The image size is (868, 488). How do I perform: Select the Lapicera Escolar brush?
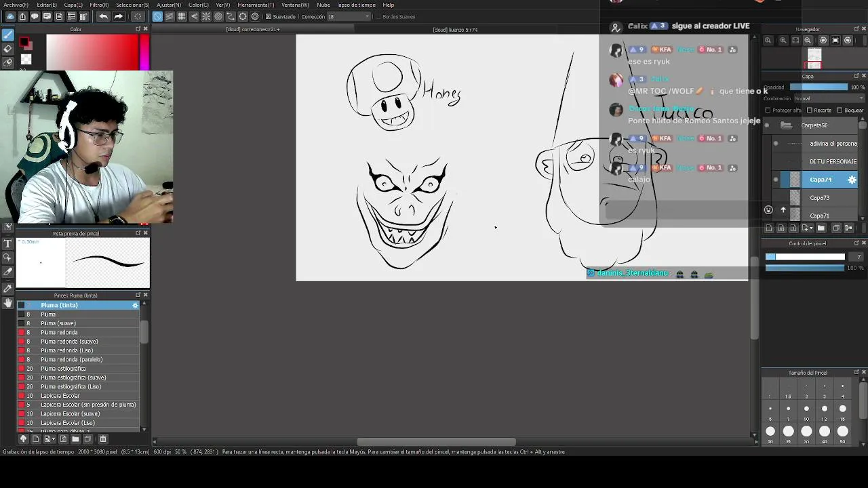(x=79, y=396)
